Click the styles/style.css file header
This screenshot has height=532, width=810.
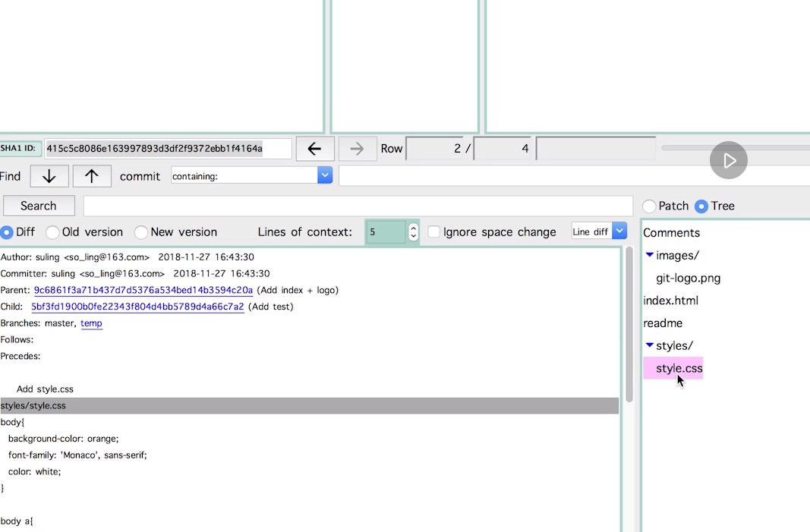[x=310, y=406]
